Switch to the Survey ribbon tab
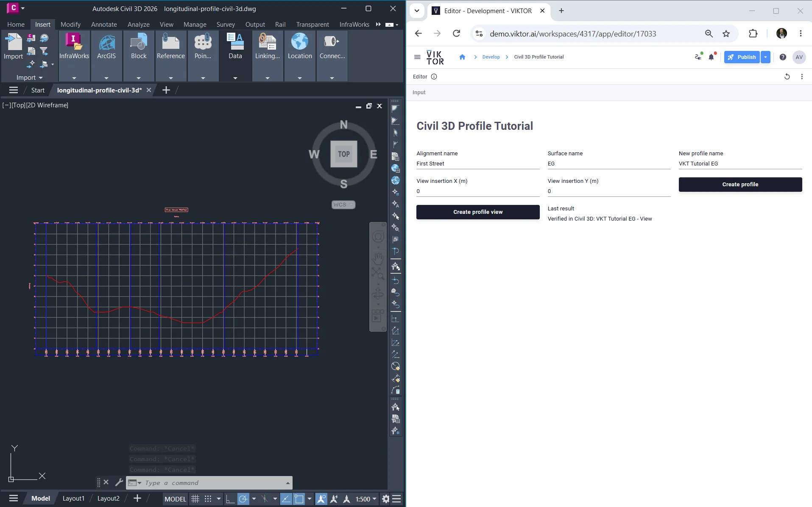 tap(226, 25)
